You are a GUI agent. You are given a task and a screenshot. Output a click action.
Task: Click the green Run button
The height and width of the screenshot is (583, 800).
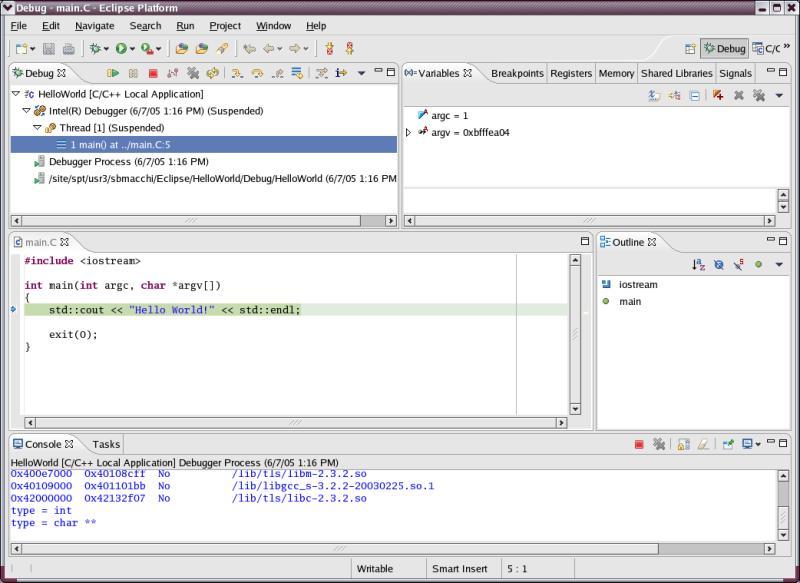[121, 48]
